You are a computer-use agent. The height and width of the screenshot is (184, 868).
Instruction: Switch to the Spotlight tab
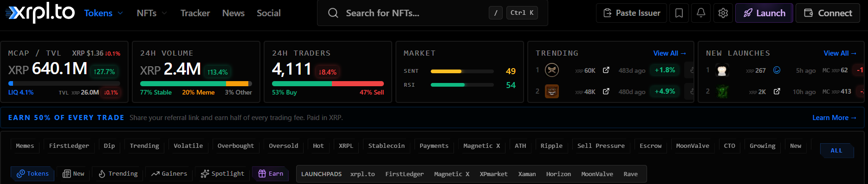pos(222,174)
